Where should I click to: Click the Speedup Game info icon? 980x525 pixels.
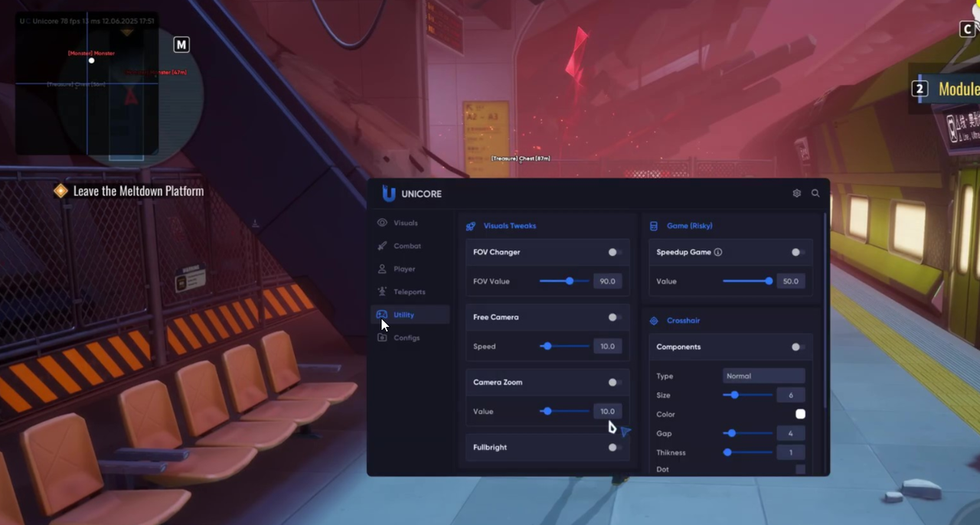click(x=718, y=252)
